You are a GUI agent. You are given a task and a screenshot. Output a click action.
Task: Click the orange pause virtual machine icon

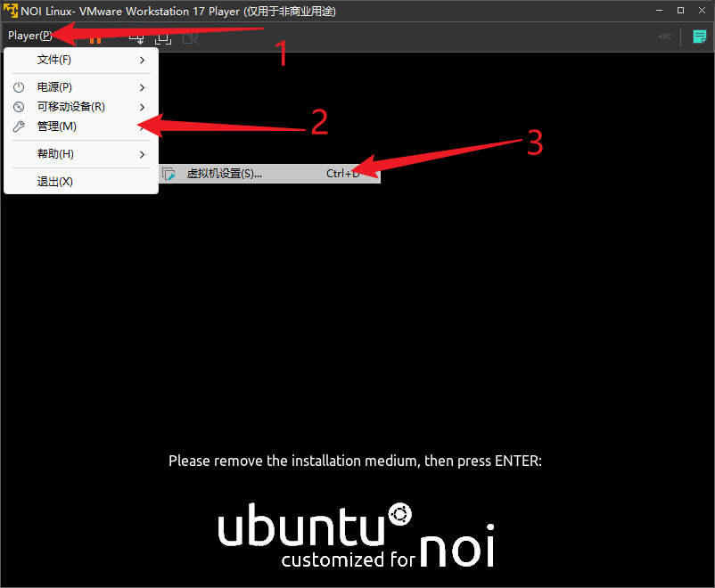coord(95,37)
